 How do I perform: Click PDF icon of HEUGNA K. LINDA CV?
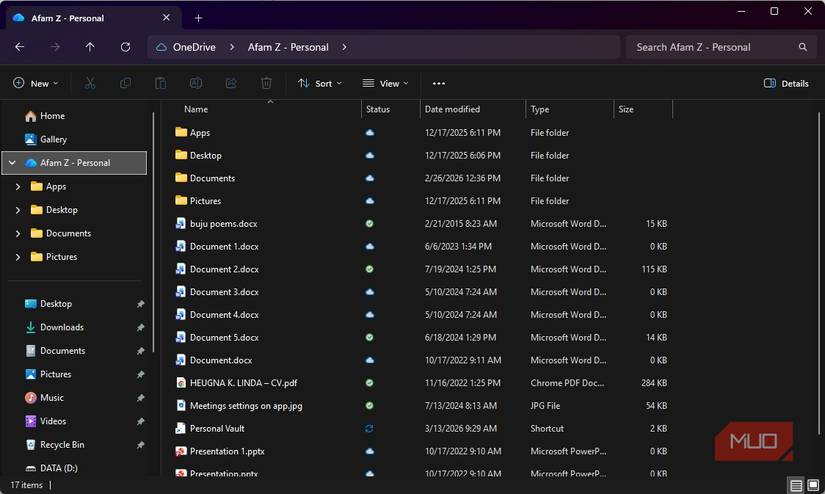(180, 383)
